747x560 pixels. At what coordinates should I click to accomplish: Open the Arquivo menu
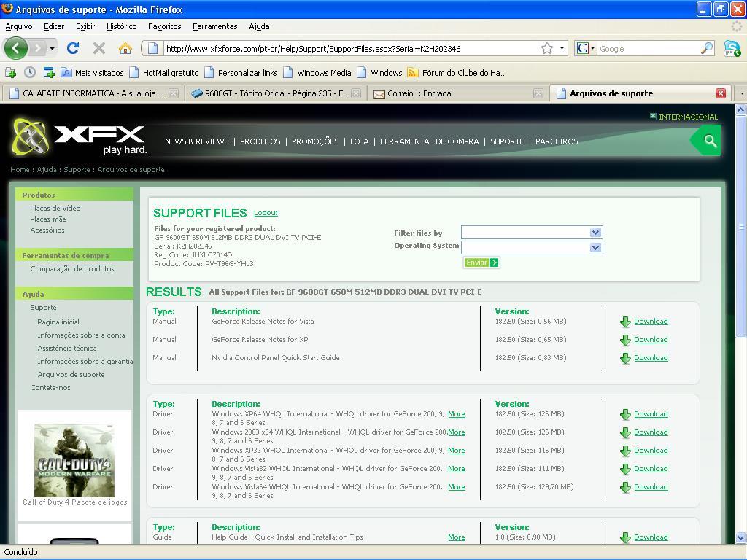[x=19, y=26]
